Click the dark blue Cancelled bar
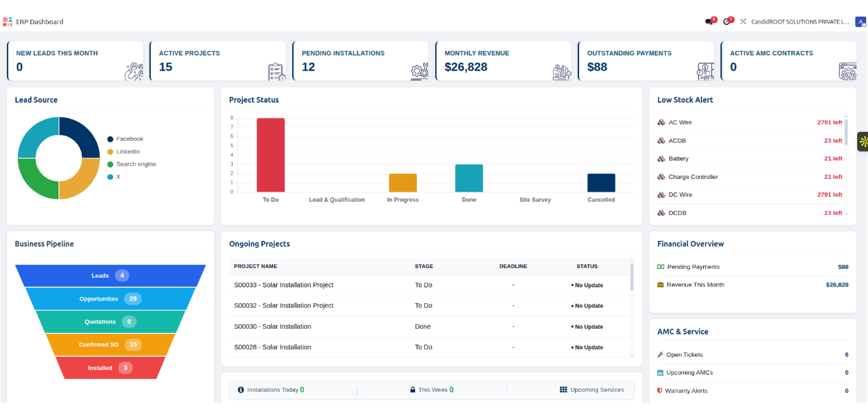The image size is (868, 416). point(601,183)
